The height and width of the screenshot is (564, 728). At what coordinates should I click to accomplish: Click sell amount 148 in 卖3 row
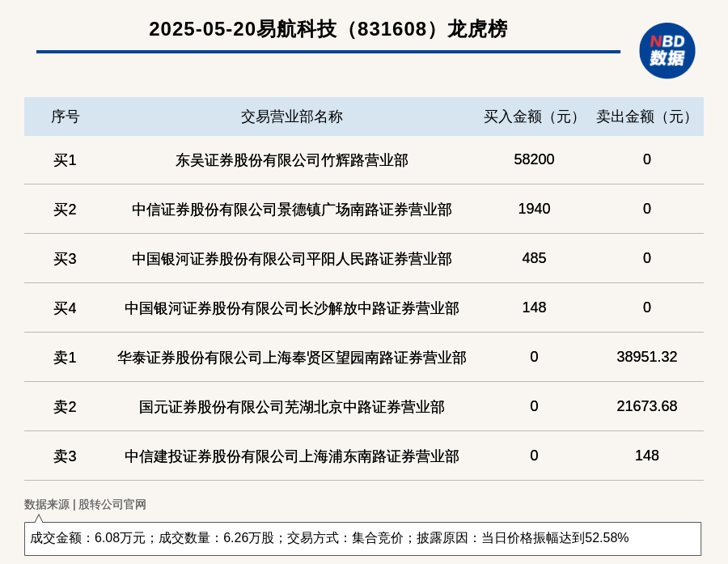pyautogui.click(x=647, y=456)
